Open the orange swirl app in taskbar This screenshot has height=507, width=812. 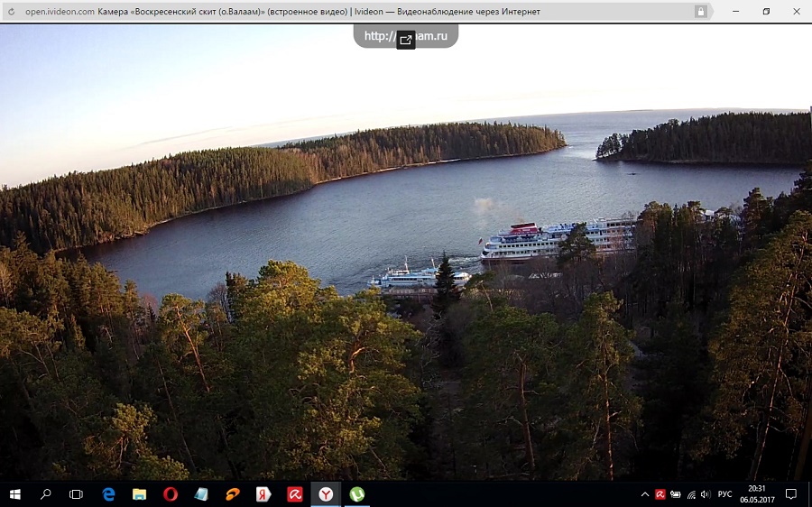coord(233,494)
